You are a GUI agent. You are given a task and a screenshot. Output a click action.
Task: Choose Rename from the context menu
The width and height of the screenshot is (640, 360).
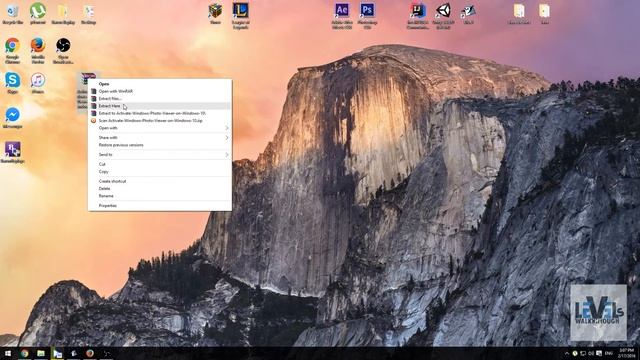point(160,196)
